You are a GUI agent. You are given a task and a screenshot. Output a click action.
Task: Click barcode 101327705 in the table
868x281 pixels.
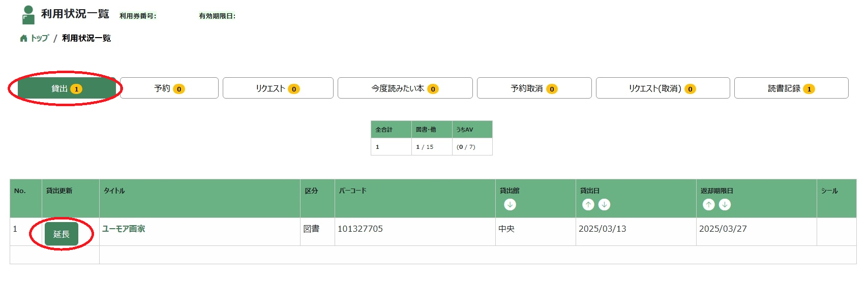[x=360, y=229]
